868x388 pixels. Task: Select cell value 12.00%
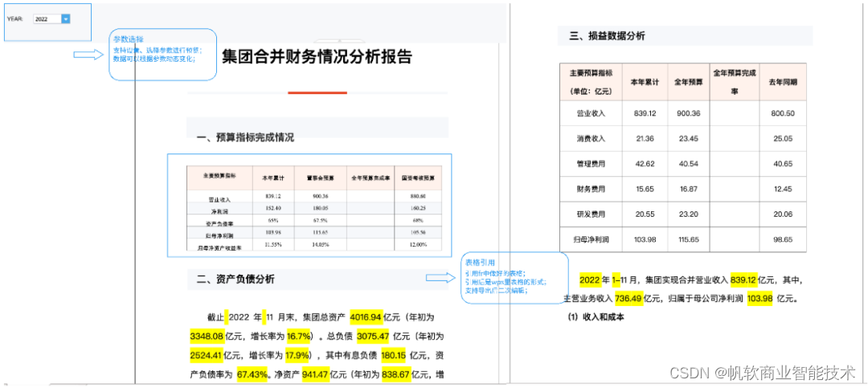click(x=418, y=243)
